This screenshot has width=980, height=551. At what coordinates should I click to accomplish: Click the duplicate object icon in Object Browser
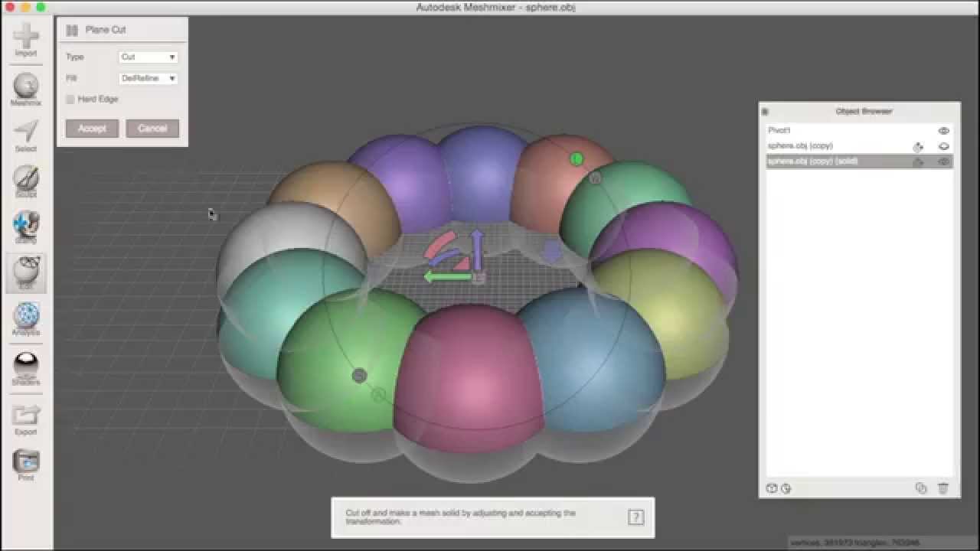point(921,488)
